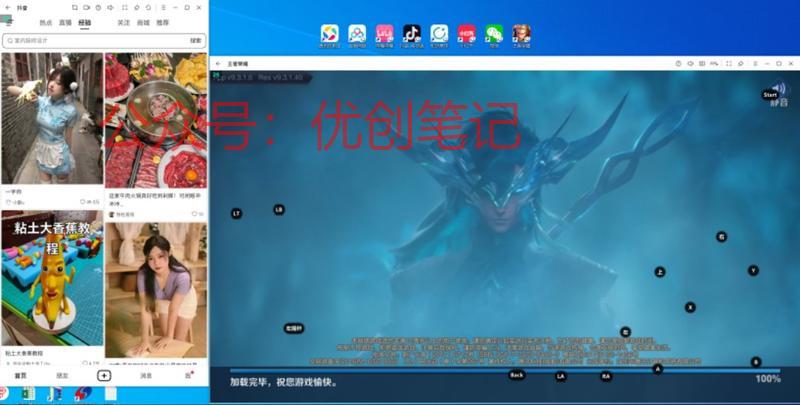Open the girl in blue dress video card

coord(52,118)
